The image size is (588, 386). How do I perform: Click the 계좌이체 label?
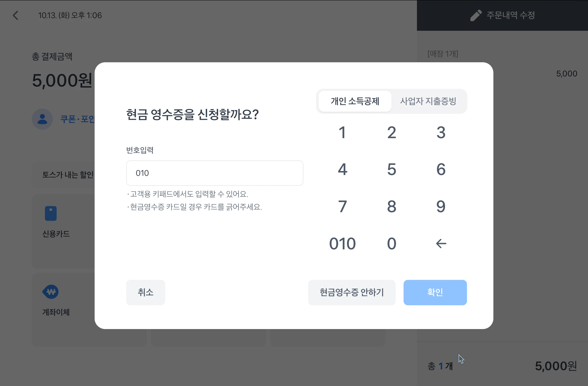tap(56, 312)
